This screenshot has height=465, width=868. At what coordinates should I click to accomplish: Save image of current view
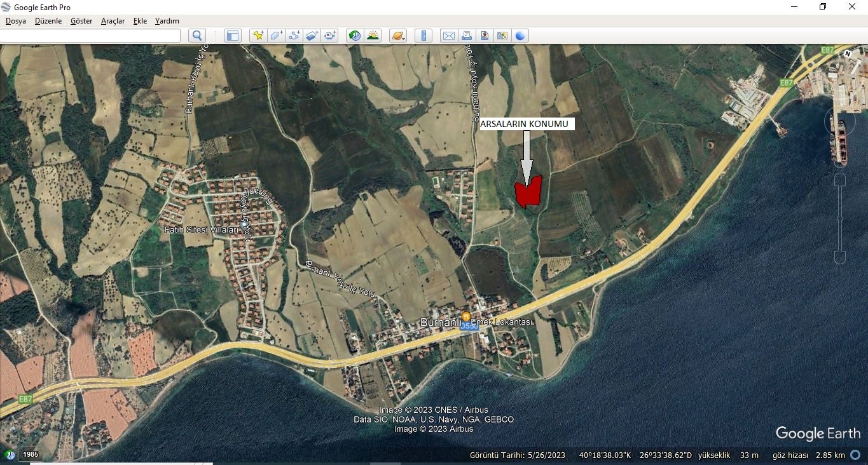click(485, 36)
